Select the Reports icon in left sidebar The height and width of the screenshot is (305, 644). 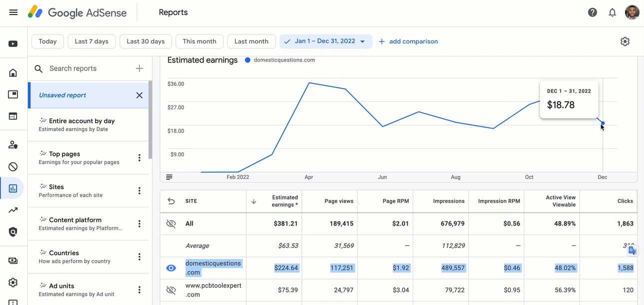tap(13, 188)
